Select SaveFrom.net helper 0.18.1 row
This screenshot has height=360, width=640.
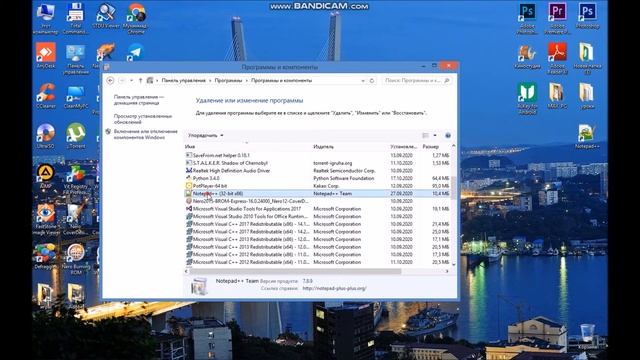(x=318, y=155)
